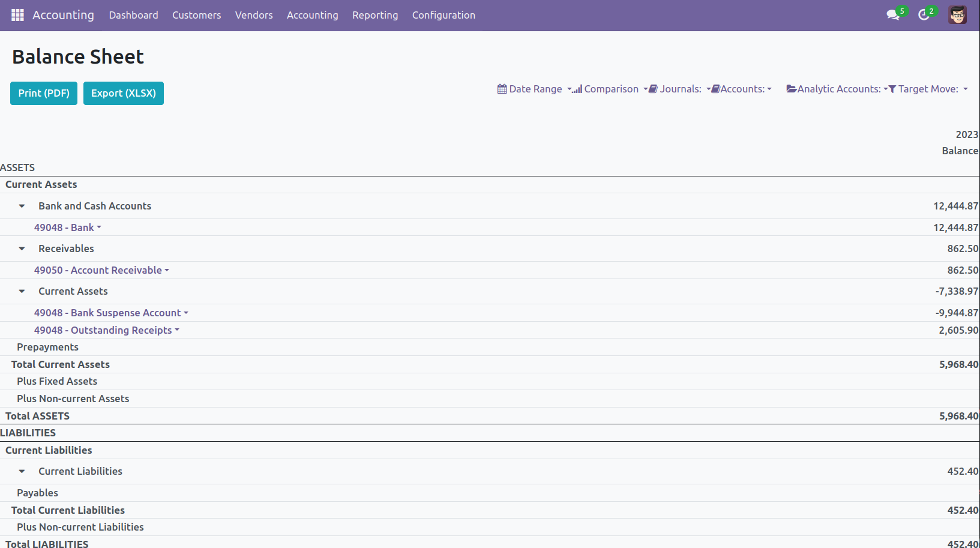The image size is (980, 548).
Task: Open the 49050 - Account Receivable menu
Action: pyautogui.click(x=101, y=270)
